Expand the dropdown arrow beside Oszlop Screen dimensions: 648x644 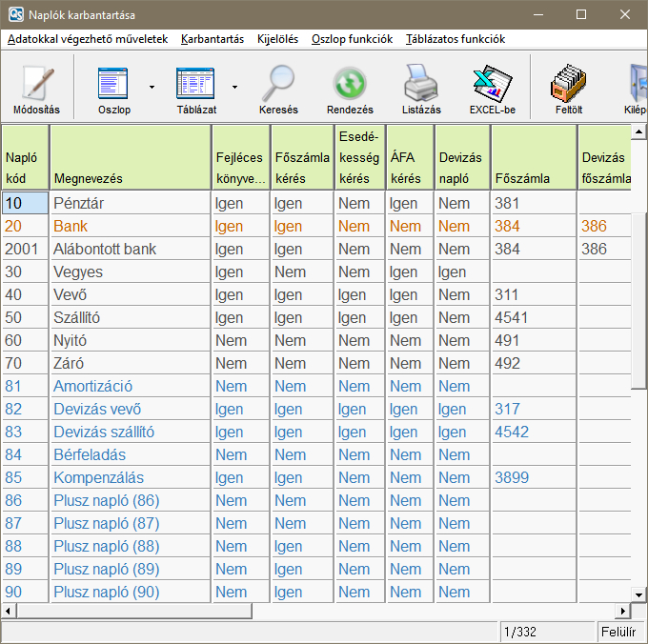tap(152, 87)
